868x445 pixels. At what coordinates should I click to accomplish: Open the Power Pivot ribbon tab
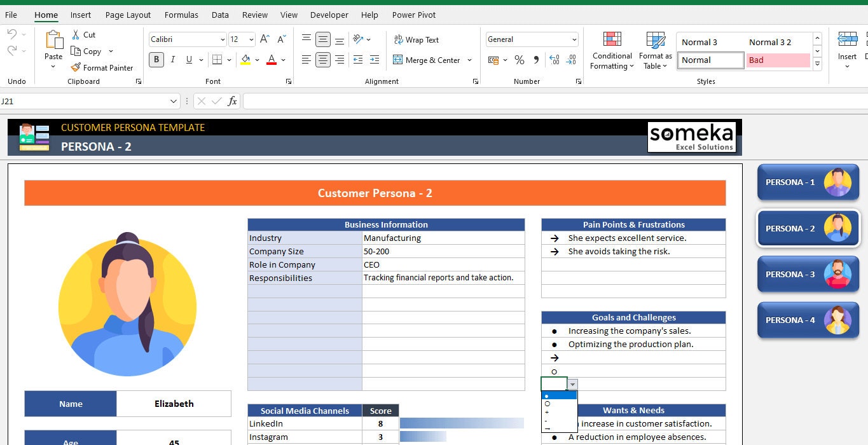coord(413,15)
